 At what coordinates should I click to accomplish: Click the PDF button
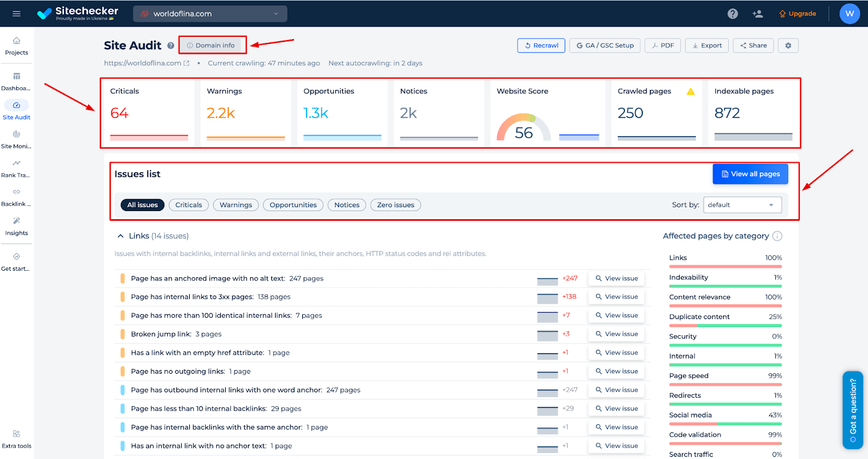pos(663,46)
